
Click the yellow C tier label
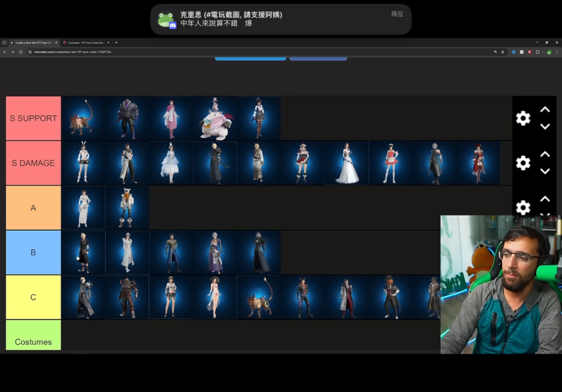point(33,297)
